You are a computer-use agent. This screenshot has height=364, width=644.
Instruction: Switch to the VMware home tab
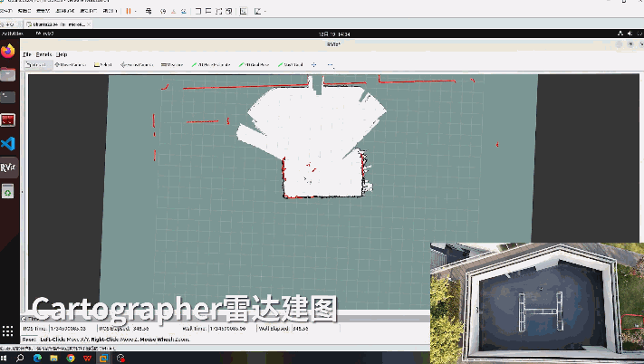tap(8, 24)
